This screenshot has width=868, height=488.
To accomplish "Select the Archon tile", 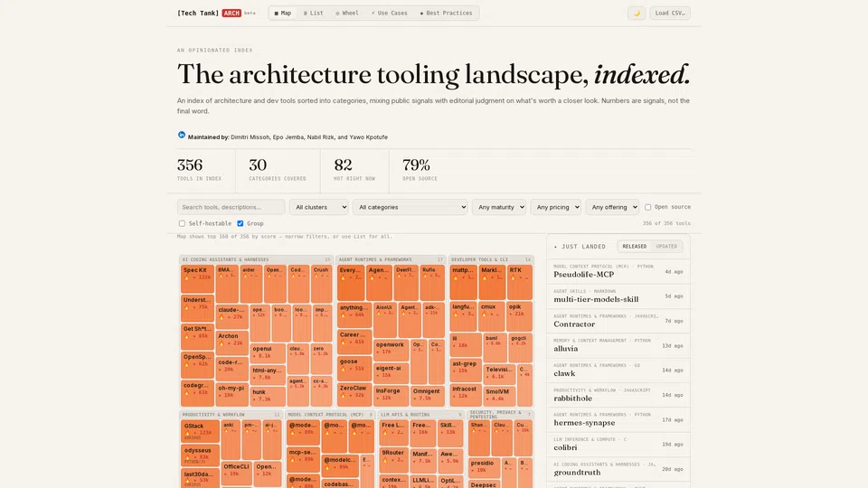I will tap(232, 343).
